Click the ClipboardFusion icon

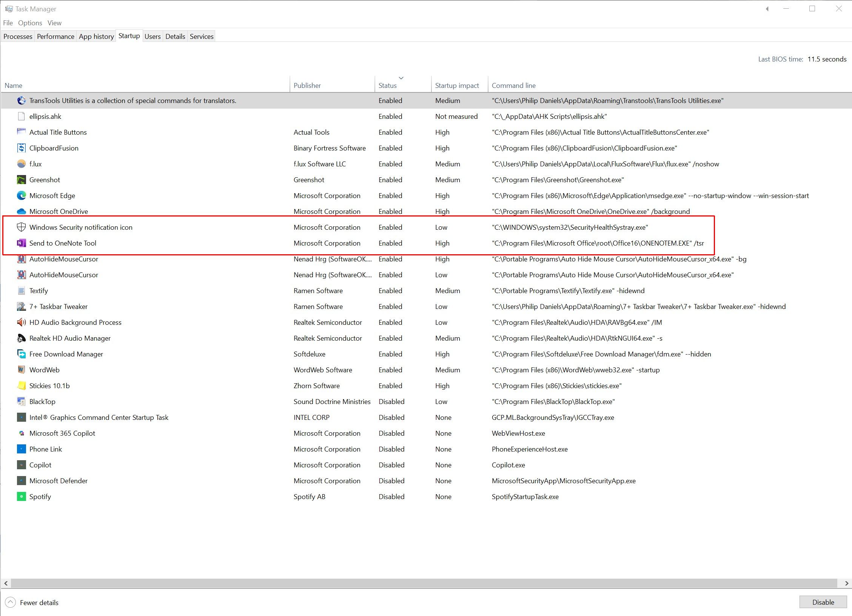(x=22, y=148)
